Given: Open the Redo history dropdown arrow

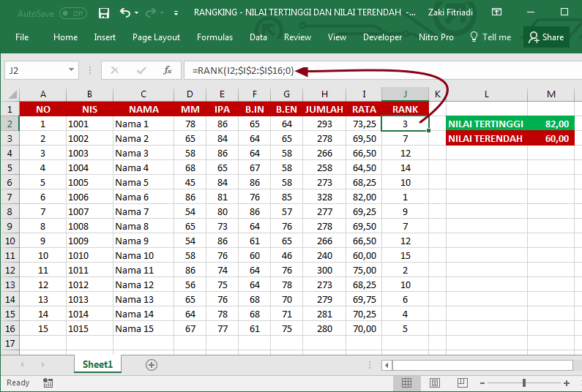Looking at the screenshot, I should coord(163,13).
